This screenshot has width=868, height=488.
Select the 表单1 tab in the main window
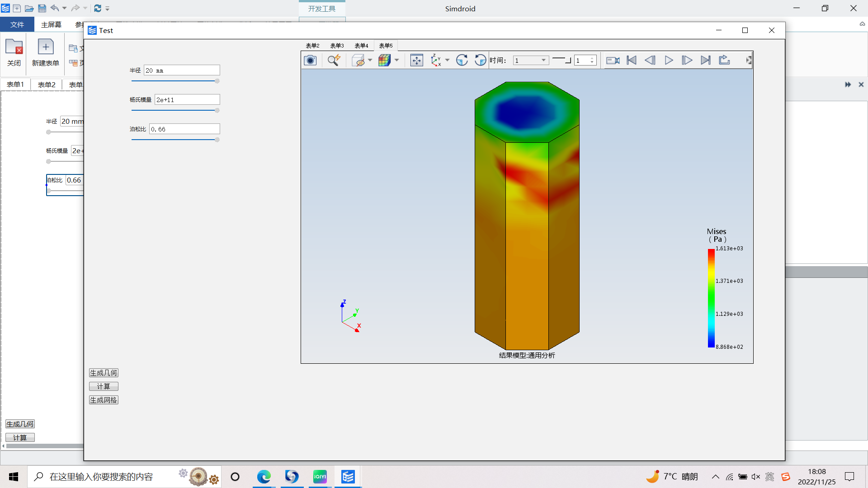pyautogui.click(x=15, y=84)
